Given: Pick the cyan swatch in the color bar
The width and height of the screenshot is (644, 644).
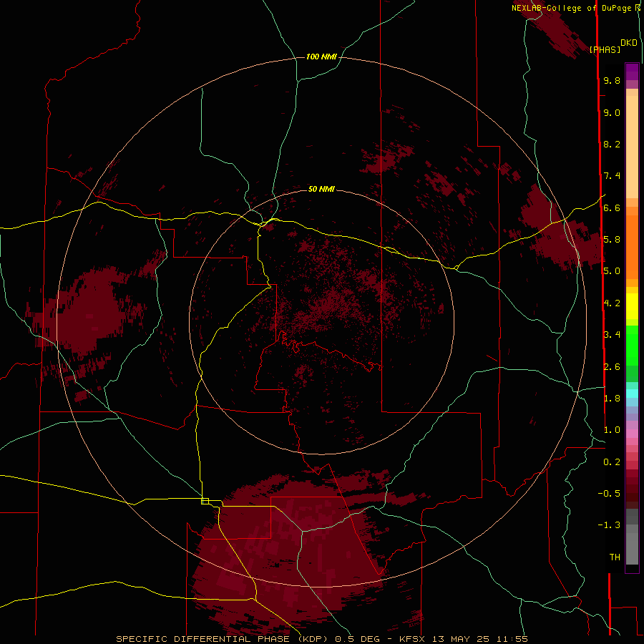Looking at the screenshot, I should point(632,394).
